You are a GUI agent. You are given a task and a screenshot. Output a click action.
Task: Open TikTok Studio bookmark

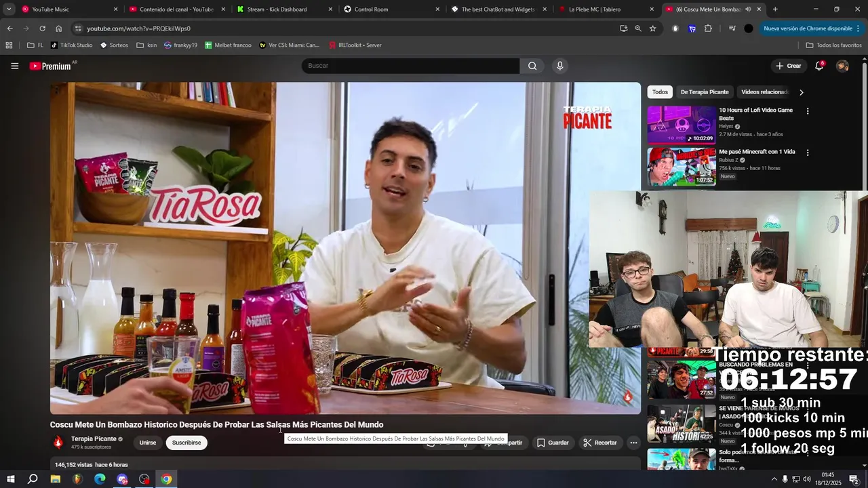tap(71, 45)
